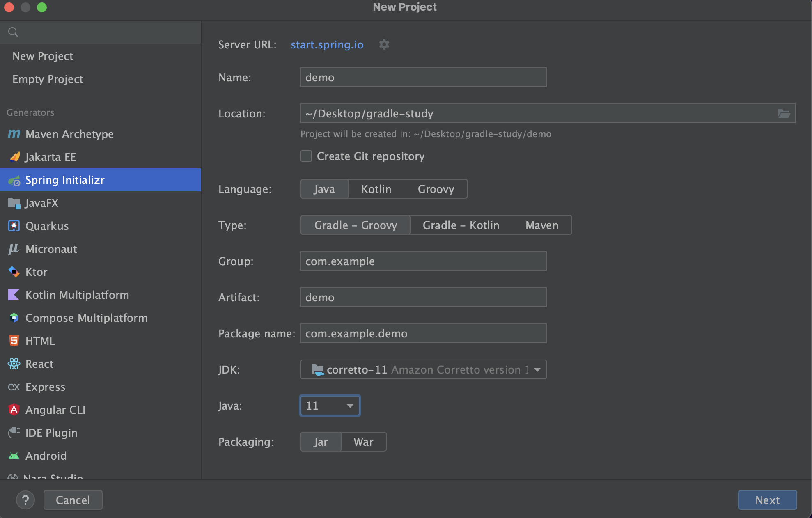Enable Create Git repository checkbox

[306, 156]
